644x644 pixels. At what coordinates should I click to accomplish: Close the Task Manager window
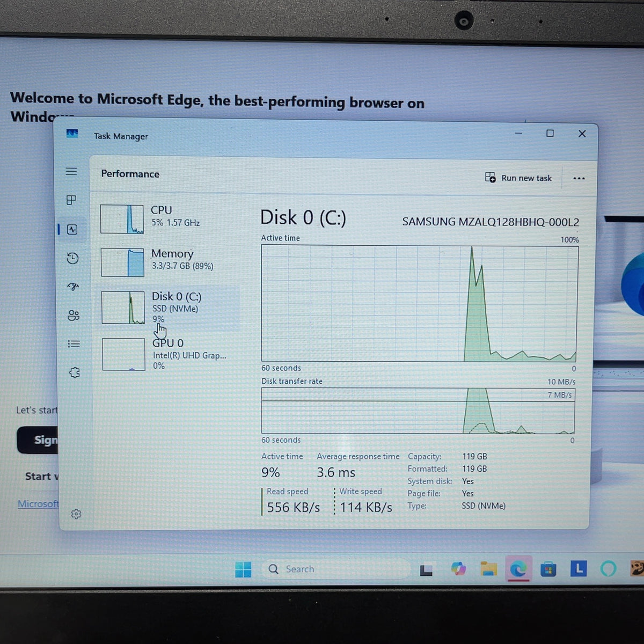tap(582, 134)
